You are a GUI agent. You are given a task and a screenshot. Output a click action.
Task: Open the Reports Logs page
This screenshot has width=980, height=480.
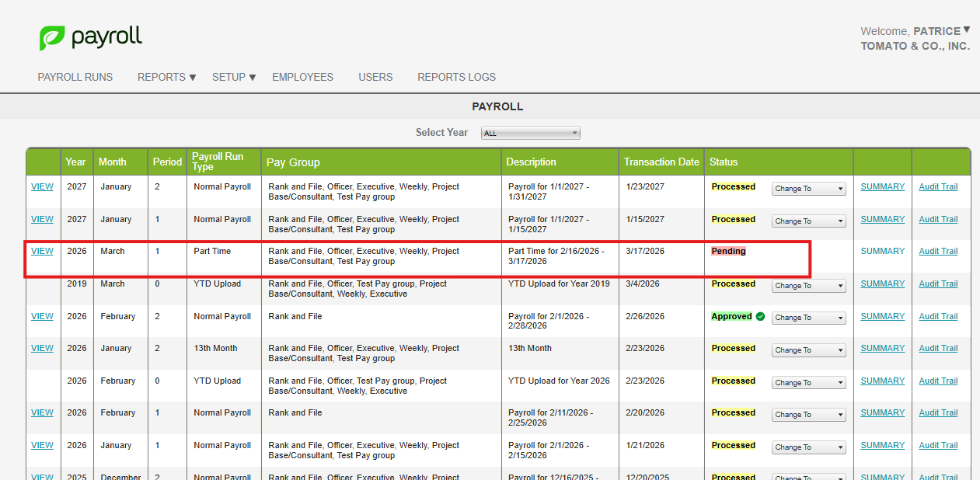[x=456, y=77]
